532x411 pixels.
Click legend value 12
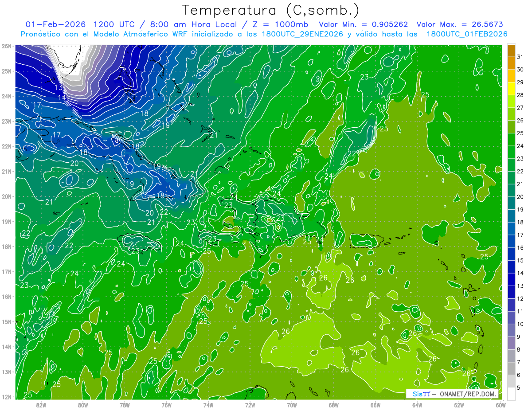pos(520,298)
